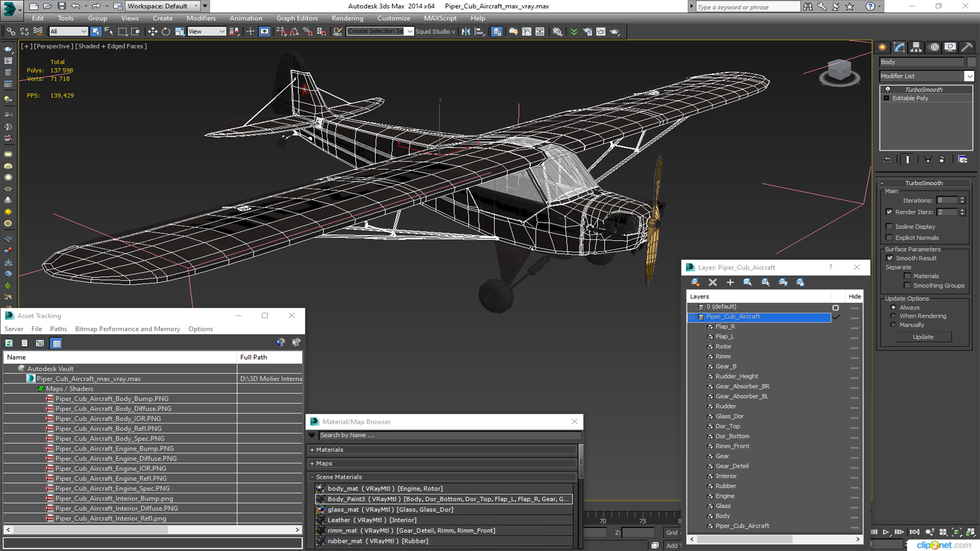Toggle Pin Stack in modifier panel
Screen dimensions: 980x551
tap(887, 160)
